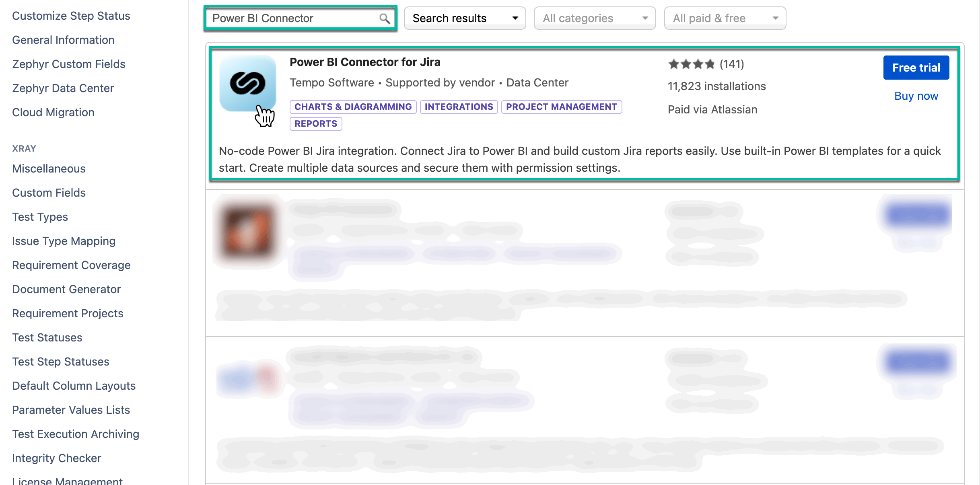Open the Search results dropdown
The height and width of the screenshot is (485, 980).
(465, 18)
